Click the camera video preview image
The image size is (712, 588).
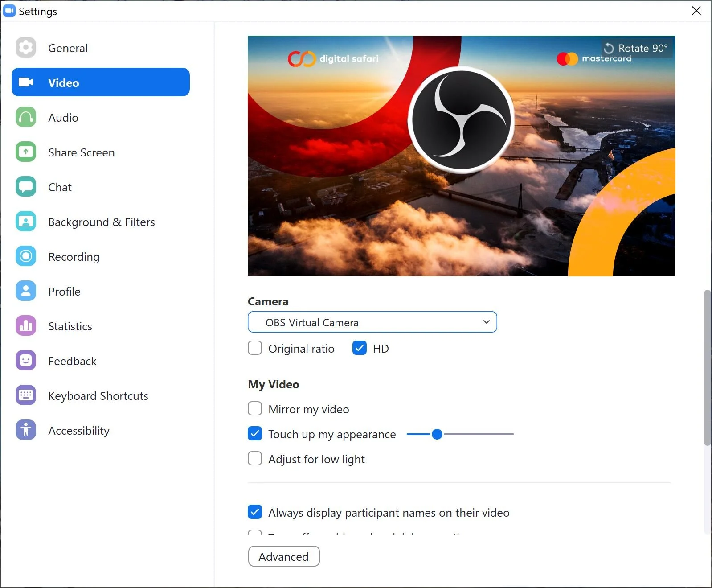coord(461,156)
